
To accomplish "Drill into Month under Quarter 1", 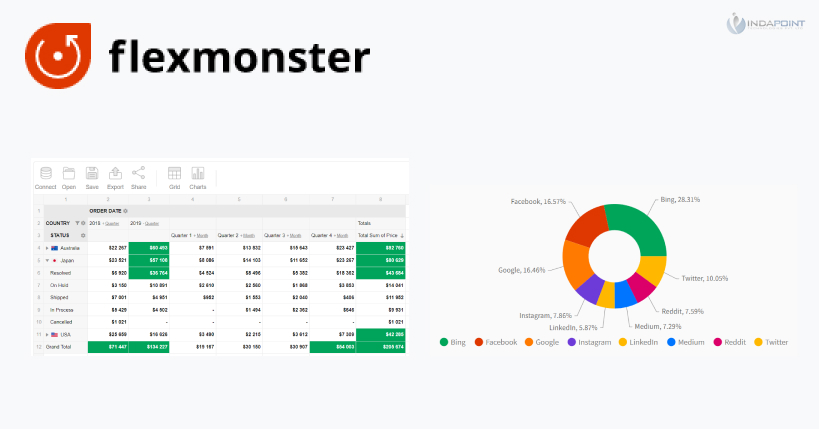I will pos(202,236).
